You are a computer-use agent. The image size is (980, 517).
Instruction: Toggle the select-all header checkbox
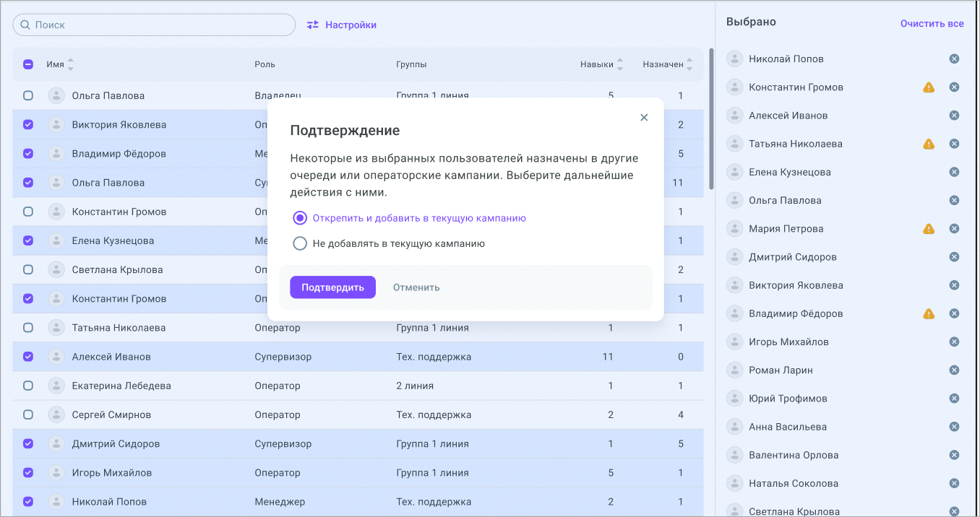(28, 64)
